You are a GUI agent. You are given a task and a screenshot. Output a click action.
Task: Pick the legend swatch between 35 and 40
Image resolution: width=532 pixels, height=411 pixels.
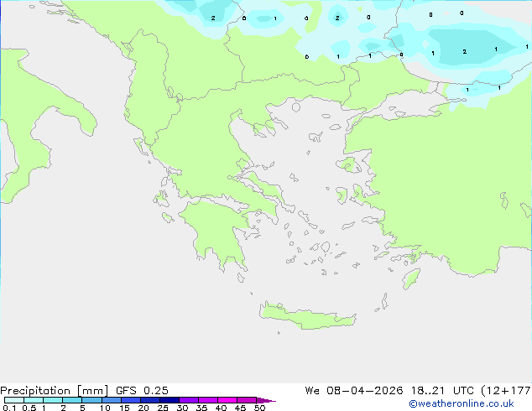[x=207, y=400]
